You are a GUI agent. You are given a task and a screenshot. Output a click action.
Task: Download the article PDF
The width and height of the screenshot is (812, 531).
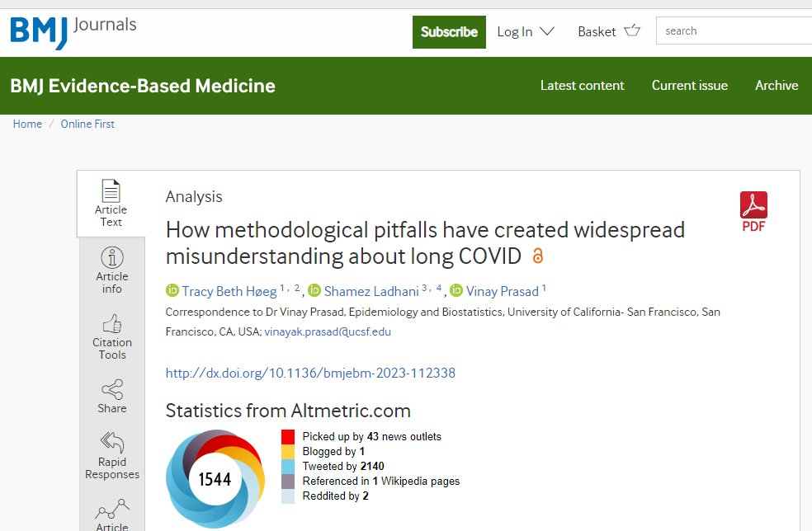tap(753, 211)
